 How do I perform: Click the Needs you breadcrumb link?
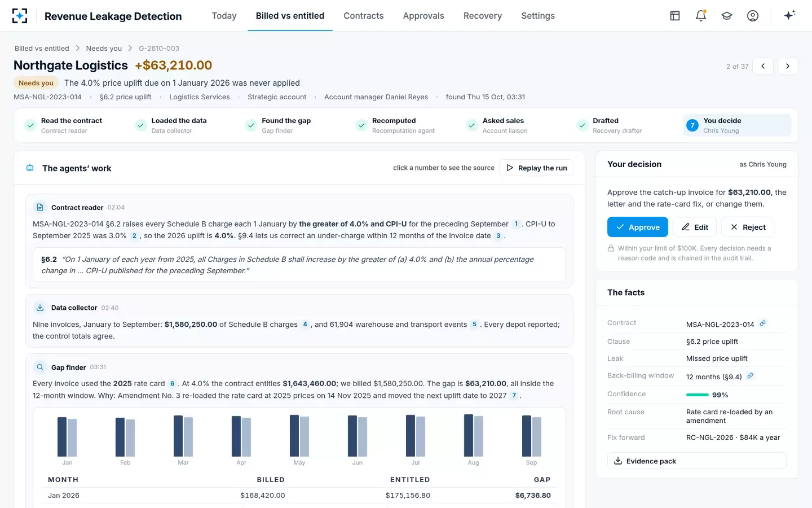pos(104,49)
